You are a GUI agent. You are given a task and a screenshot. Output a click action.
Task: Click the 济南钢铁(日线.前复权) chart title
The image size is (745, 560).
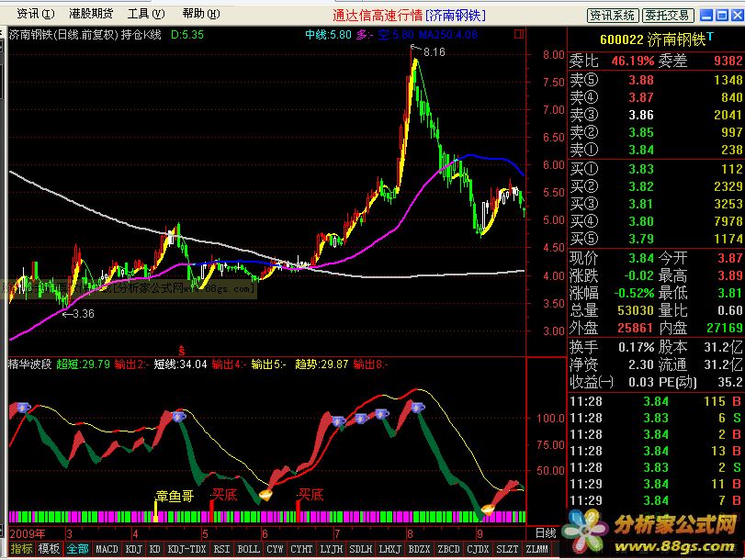pos(62,35)
